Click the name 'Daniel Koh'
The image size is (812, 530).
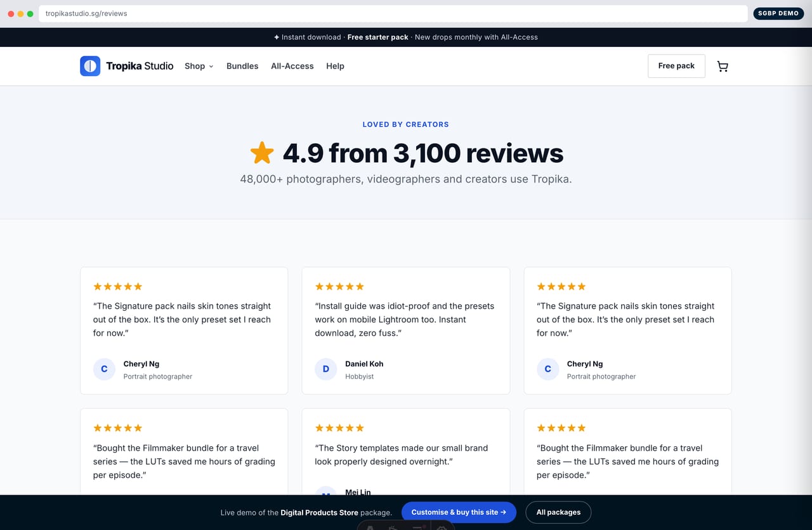click(x=364, y=364)
